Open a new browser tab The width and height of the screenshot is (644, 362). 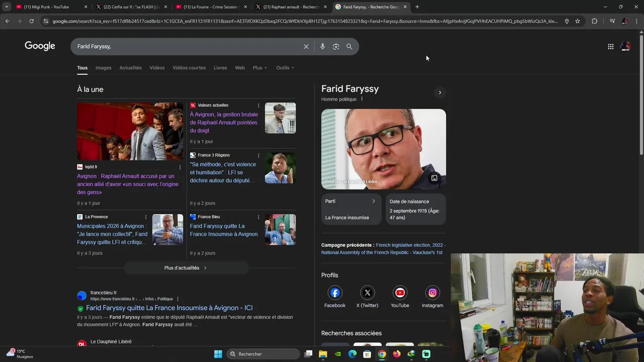[417, 7]
